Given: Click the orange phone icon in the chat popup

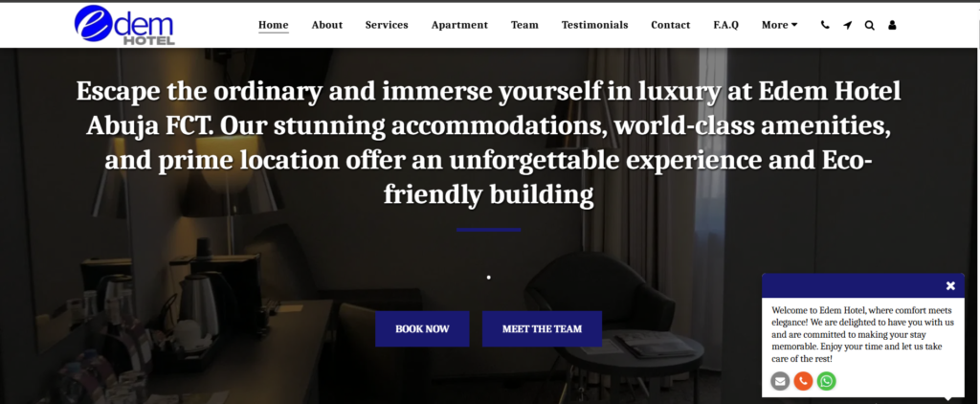Looking at the screenshot, I should 803,381.
